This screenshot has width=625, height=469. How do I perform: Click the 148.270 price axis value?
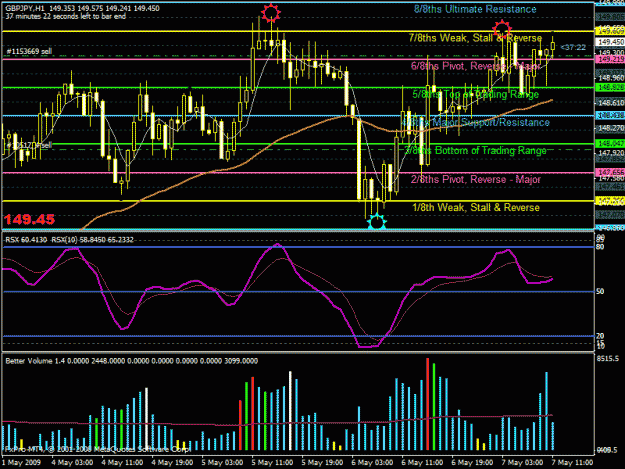click(x=610, y=128)
